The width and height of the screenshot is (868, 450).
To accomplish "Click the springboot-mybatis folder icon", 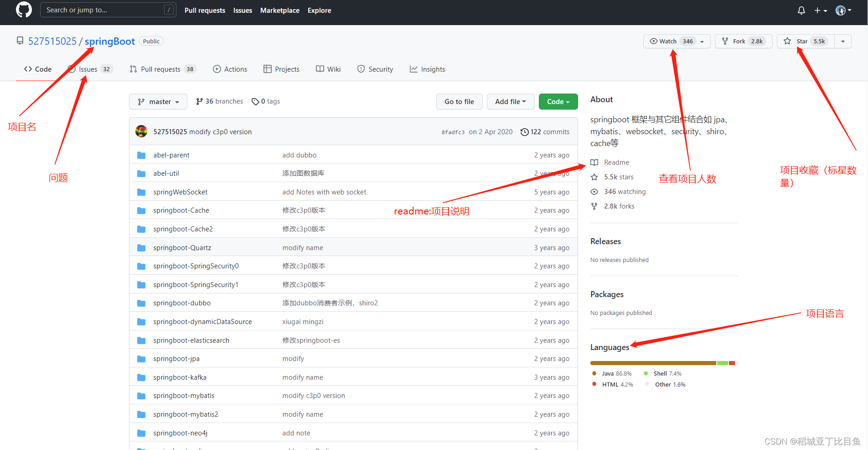I will pyautogui.click(x=141, y=396).
